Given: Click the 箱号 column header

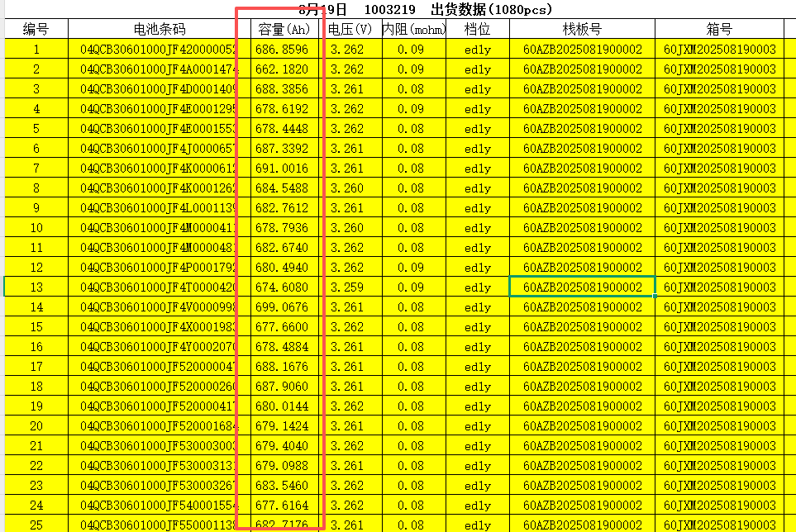Looking at the screenshot, I should coord(719,30).
